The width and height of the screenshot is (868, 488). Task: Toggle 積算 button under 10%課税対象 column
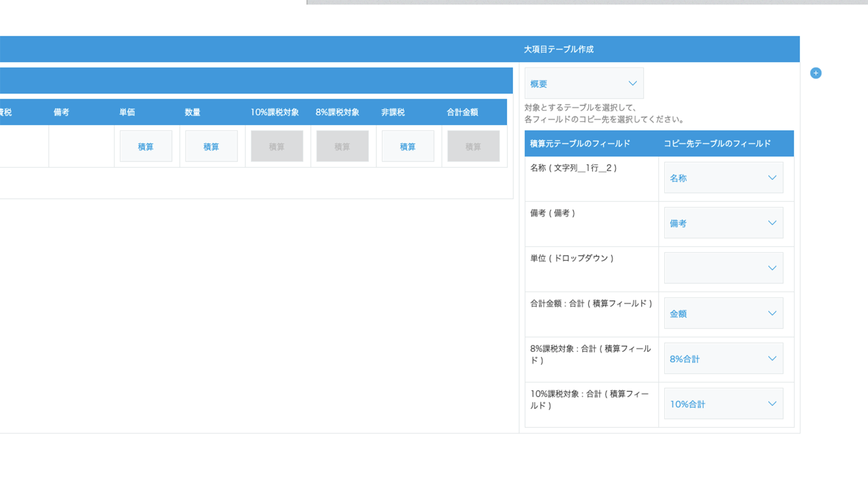coord(277,146)
